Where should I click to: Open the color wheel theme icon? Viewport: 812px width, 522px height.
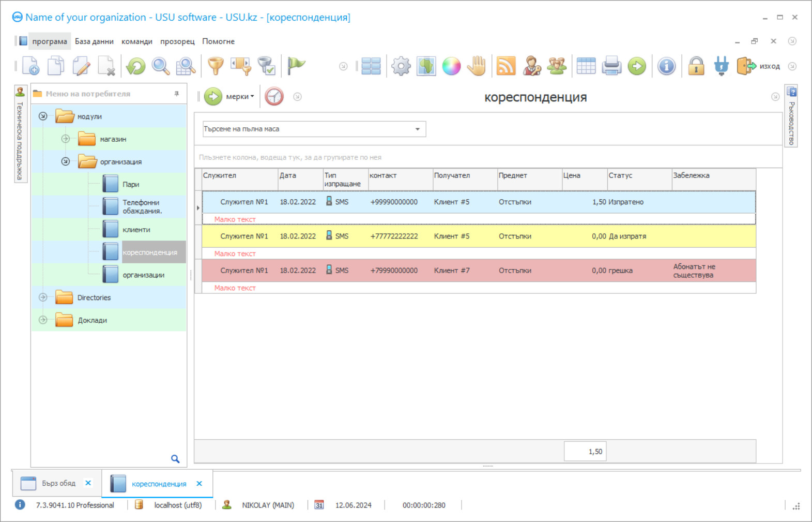(x=451, y=66)
